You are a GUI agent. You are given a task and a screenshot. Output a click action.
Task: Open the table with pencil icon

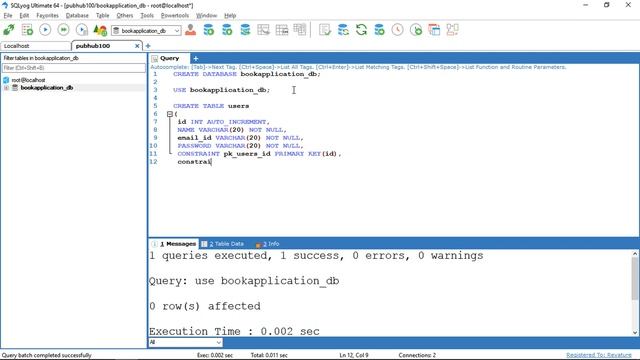pyautogui.click(x=282, y=30)
